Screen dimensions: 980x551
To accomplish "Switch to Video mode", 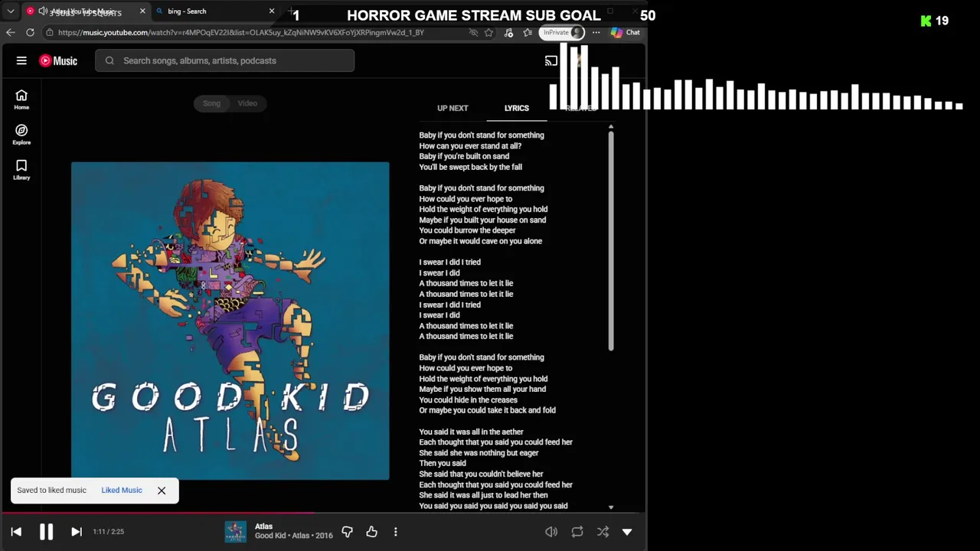I will click(247, 103).
